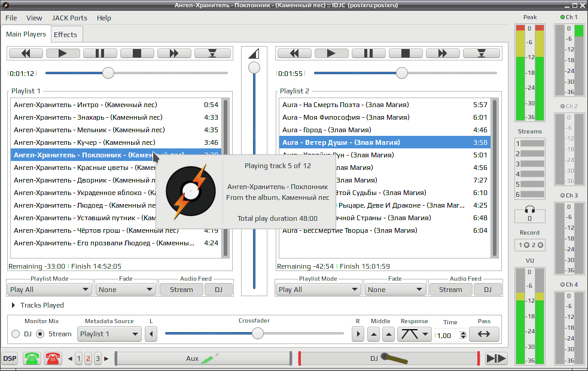Click the crossfader pass arrow button
The height and width of the screenshot is (371, 588).
coord(484,334)
